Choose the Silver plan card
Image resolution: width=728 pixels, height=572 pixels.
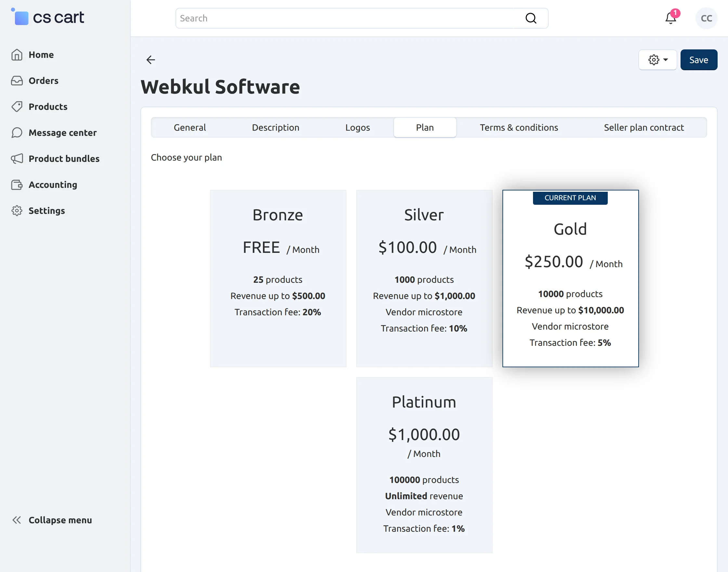coord(424,278)
